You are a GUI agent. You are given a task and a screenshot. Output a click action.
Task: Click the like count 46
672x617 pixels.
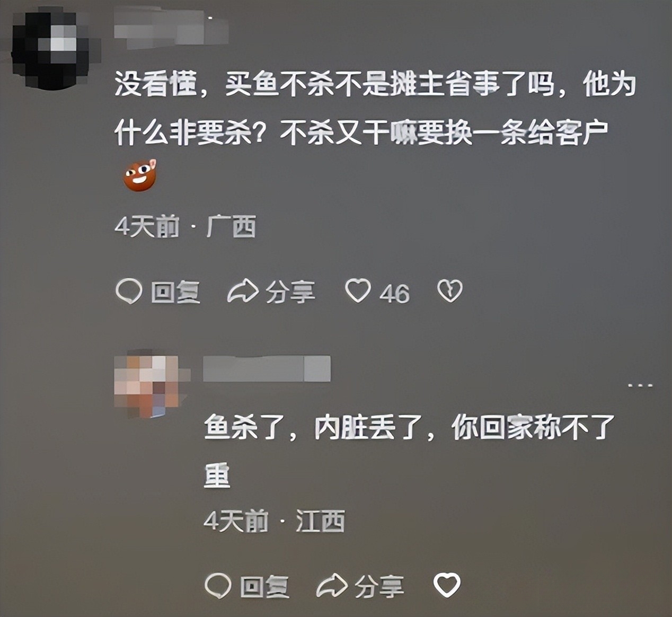pos(394,293)
